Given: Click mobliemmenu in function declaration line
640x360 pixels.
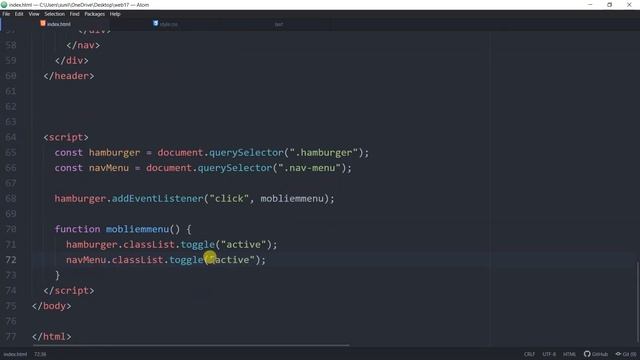Looking at the screenshot, I should (x=138, y=229).
